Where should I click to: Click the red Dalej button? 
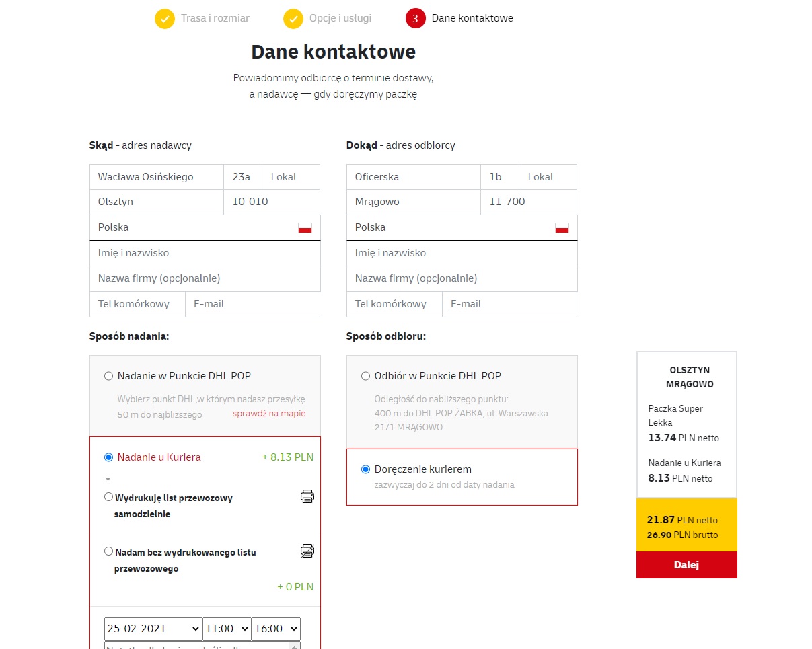coord(687,565)
